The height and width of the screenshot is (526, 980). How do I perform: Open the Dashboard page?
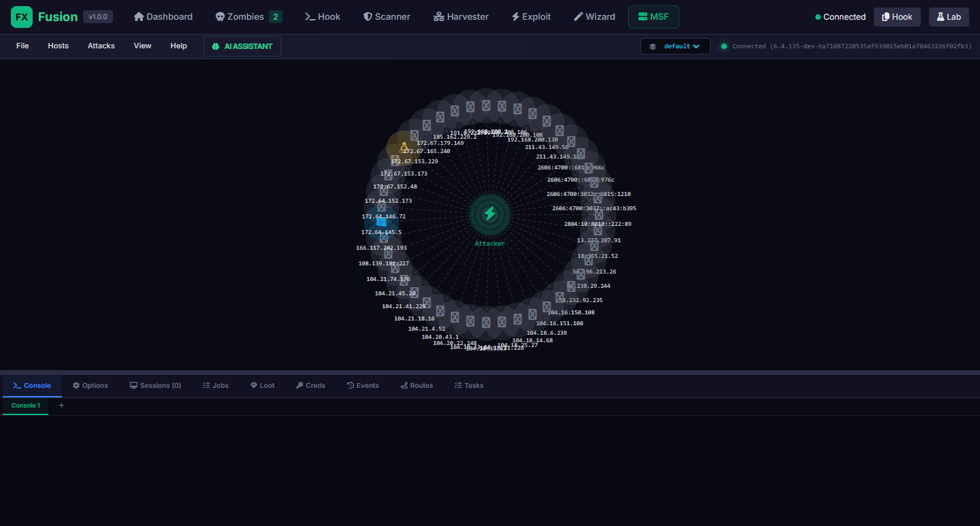click(x=163, y=17)
